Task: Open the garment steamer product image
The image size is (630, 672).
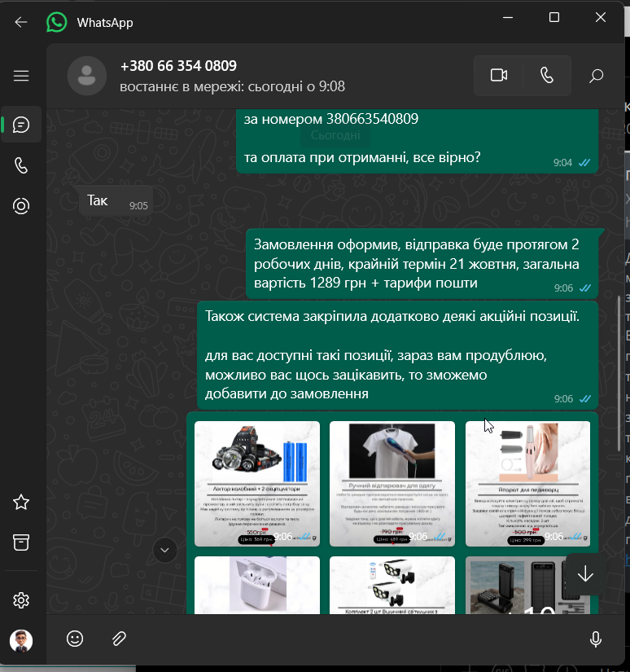Action: pyautogui.click(x=392, y=483)
